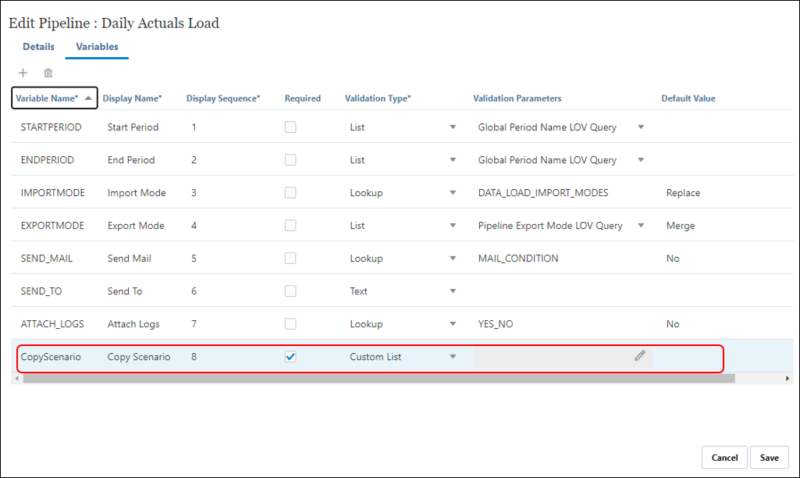The width and height of the screenshot is (800, 478).
Task: Expand Validation Type dropdown for CopyScenario row
Action: (453, 357)
